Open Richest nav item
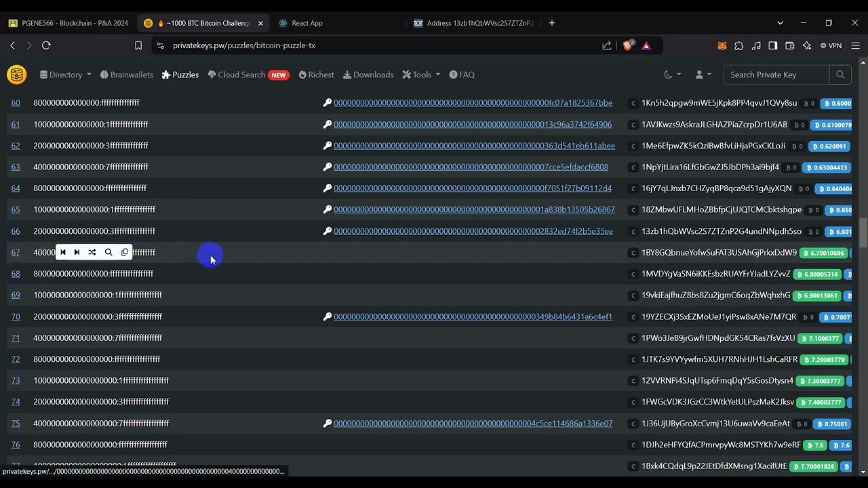 tap(316, 75)
